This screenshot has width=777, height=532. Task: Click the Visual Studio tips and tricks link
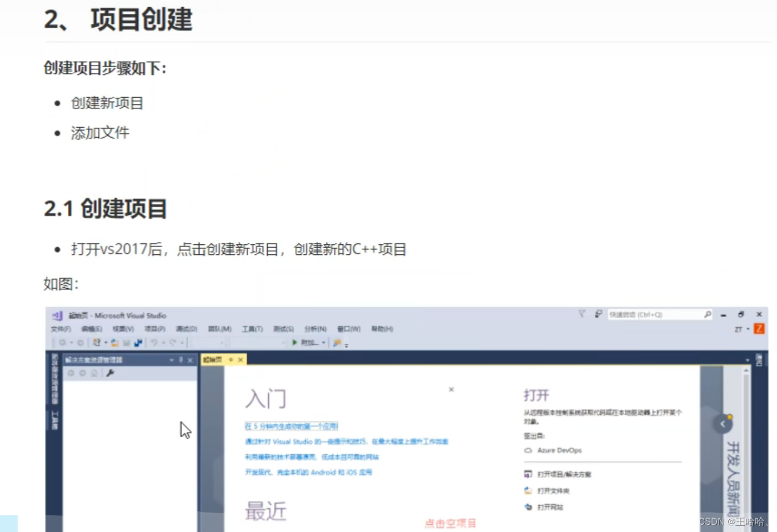[x=347, y=441]
